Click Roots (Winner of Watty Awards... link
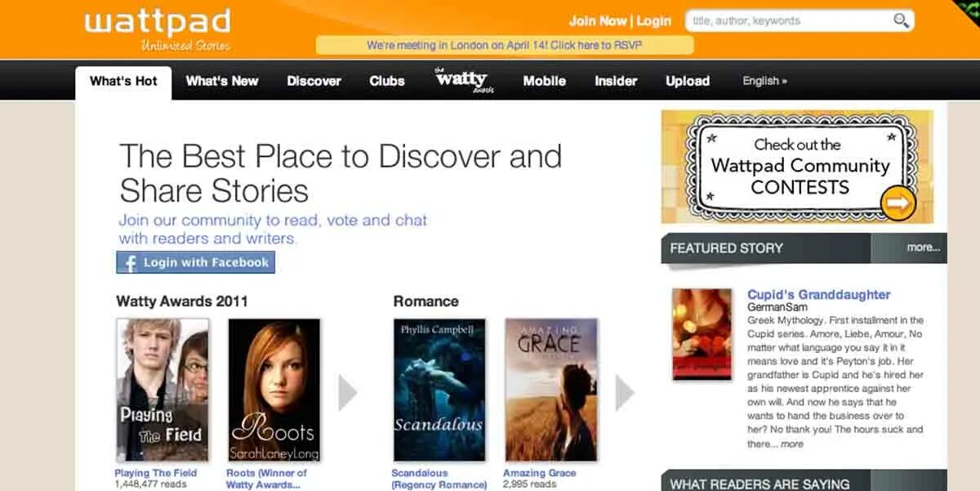980x491 pixels. pyautogui.click(x=266, y=479)
